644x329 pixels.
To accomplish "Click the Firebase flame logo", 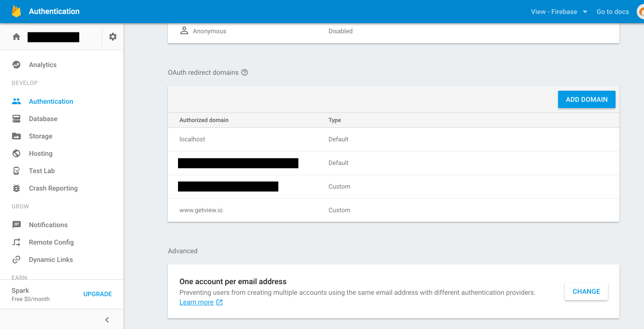I will [x=16, y=11].
